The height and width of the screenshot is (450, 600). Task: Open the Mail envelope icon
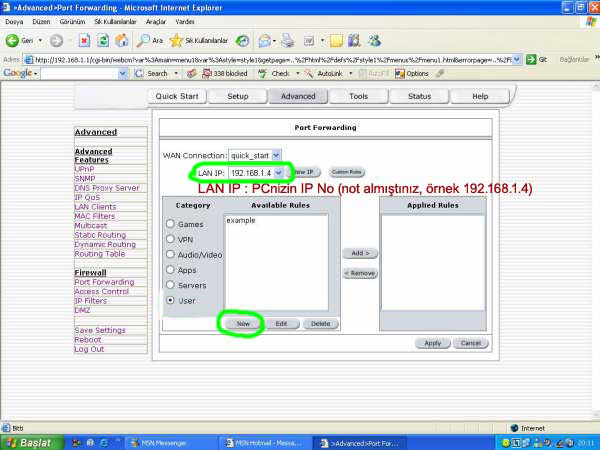[264, 41]
